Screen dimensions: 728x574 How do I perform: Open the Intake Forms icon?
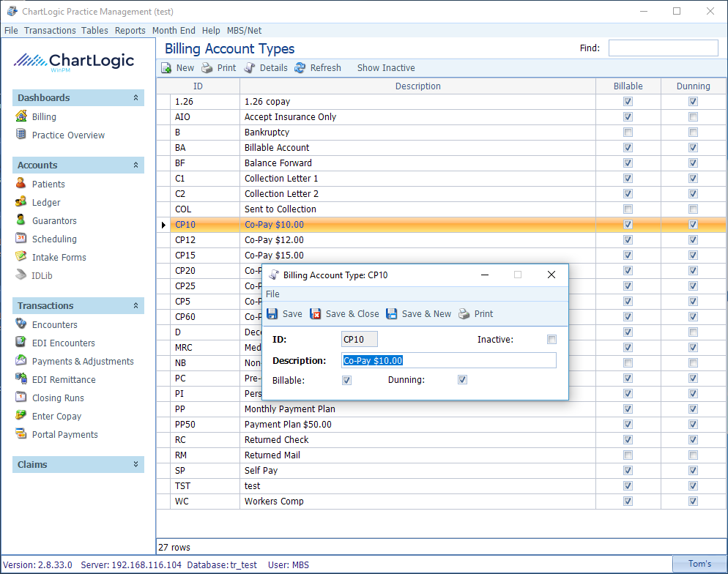21,256
